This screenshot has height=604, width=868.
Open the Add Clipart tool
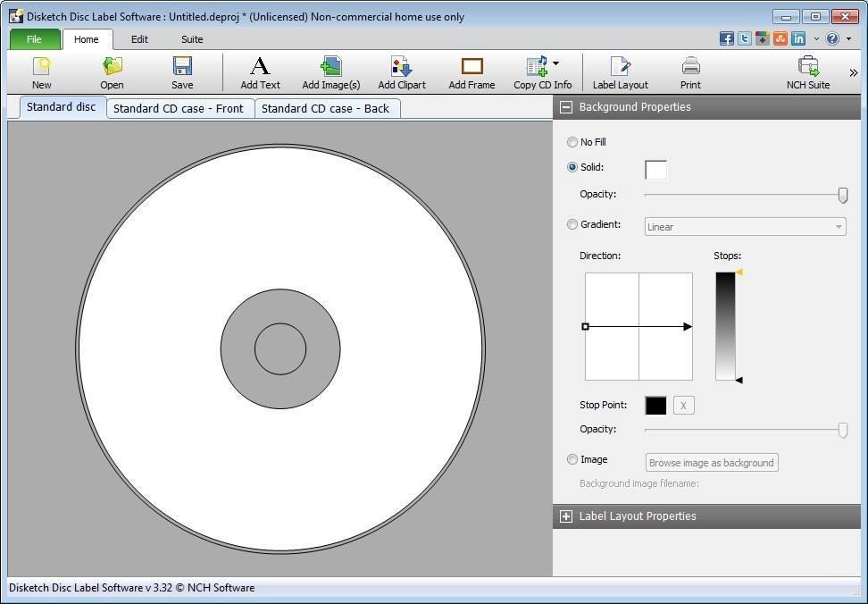pos(401,71)
